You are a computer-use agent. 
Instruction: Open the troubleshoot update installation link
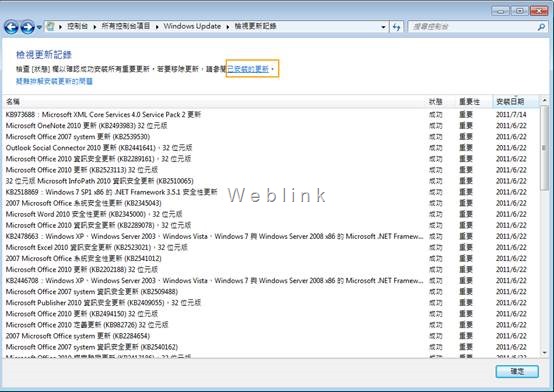(x=54, y=81)
